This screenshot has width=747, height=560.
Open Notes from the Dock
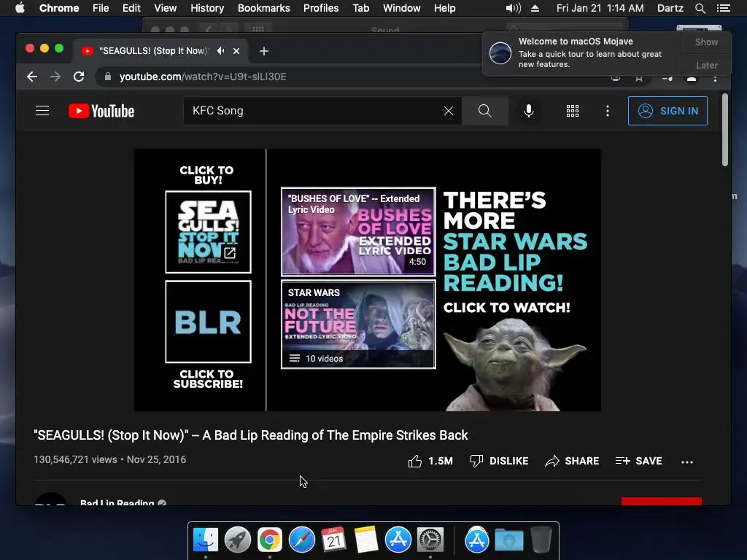[366, 540]
